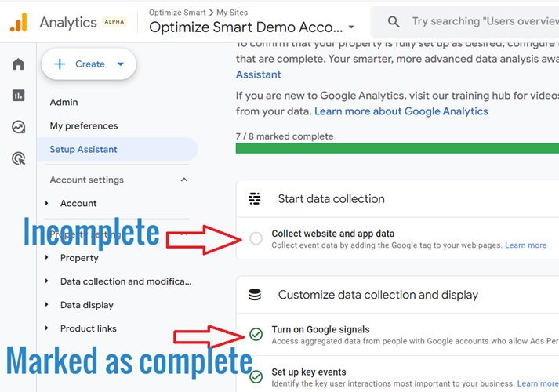The width and height of the screenshot is (559, 392).
Task: Click the search magnifier icon
Action: pyautogui.click(x=394, y=22)
